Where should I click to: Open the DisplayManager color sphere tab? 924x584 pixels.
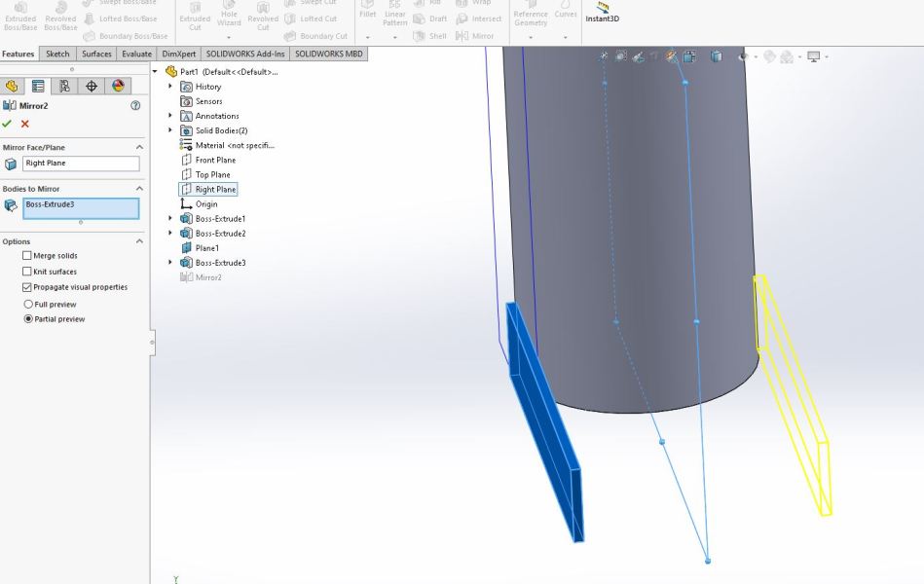(118, 86)
